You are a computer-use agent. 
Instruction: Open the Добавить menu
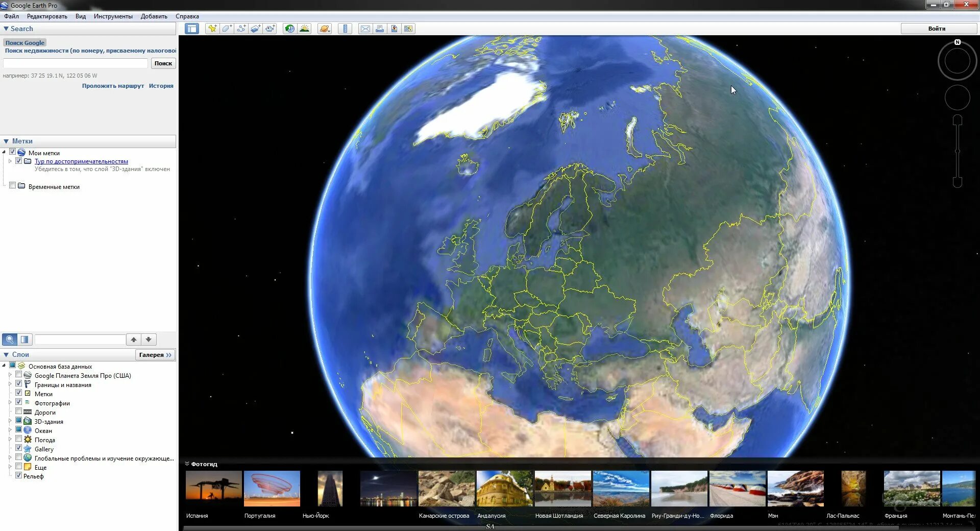(x=154, y=16)
